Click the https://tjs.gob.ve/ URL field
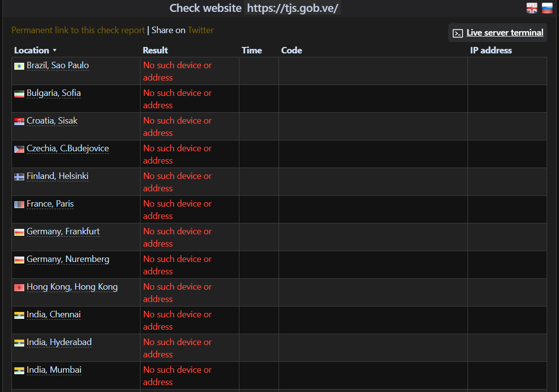 coord(292,8)
